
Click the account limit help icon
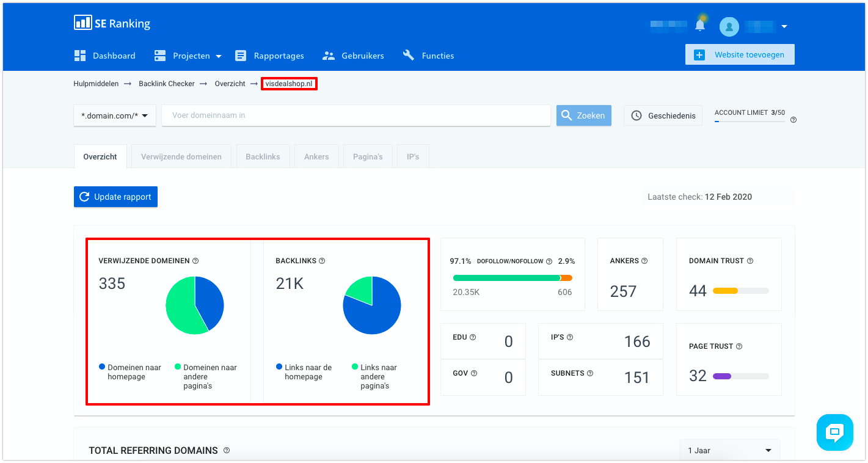(793, 120)
